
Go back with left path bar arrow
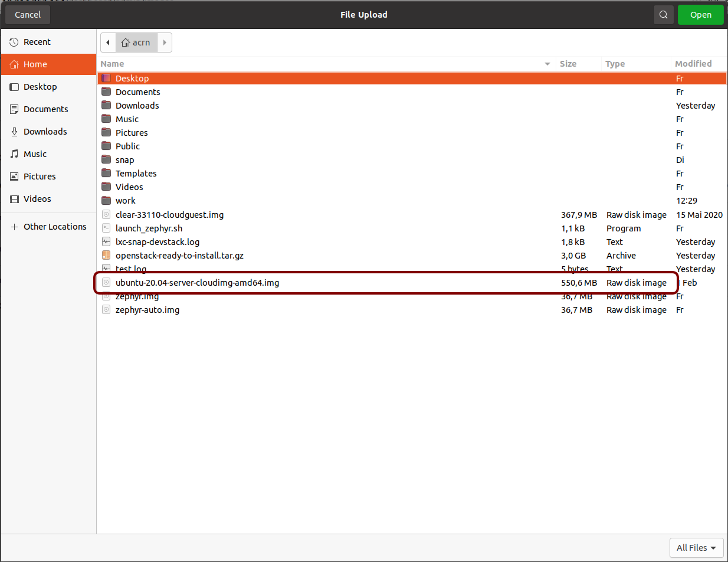tap(108, 43)
